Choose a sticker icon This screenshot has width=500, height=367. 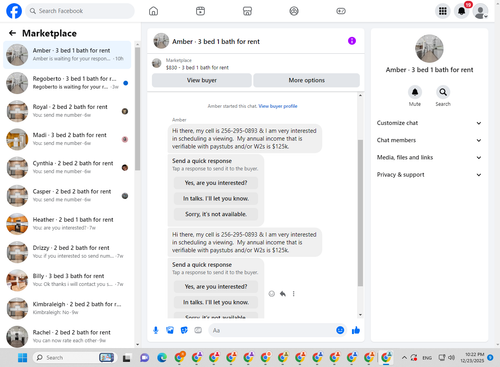coord(184,330)
